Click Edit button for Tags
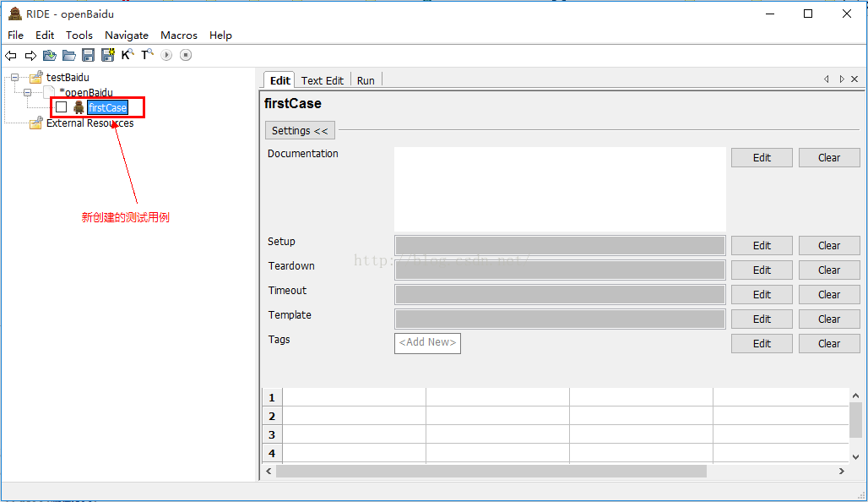Screen dimensions: 868x502 [762, 343]
